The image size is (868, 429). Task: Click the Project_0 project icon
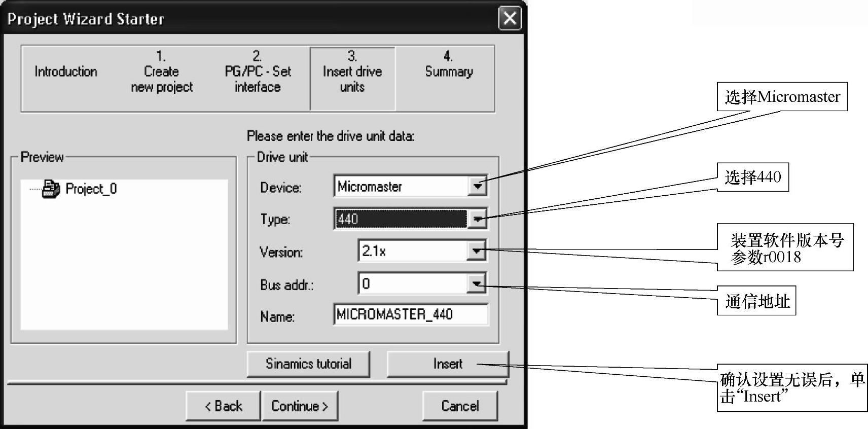(51, 189)
